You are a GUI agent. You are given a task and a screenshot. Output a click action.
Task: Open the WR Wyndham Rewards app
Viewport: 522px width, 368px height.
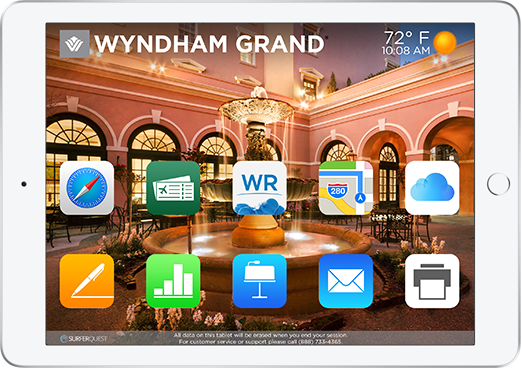tap(259, 188)
